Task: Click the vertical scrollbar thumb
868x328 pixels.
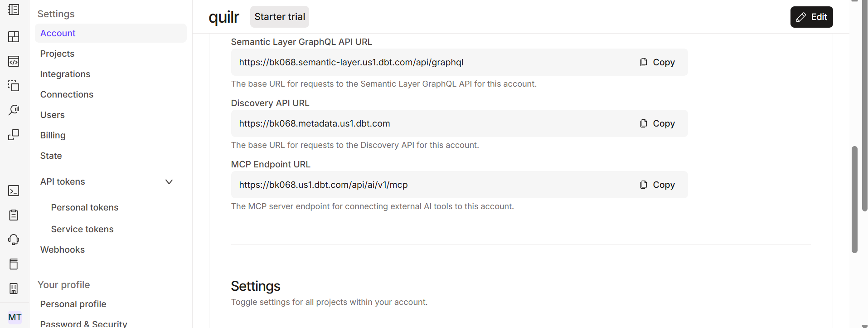Action: [854, 199]
